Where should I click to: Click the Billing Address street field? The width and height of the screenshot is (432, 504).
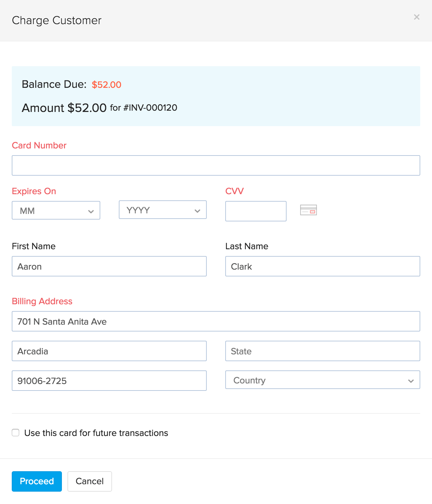[216, 321]
